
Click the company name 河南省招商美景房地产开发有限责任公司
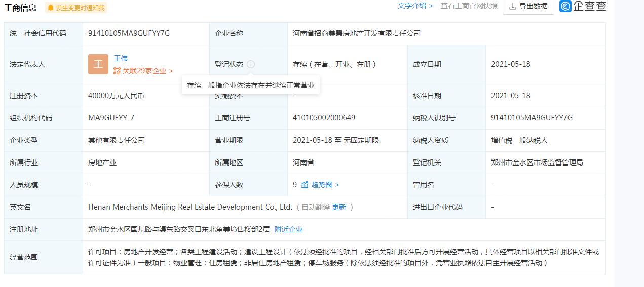(357, 33)
